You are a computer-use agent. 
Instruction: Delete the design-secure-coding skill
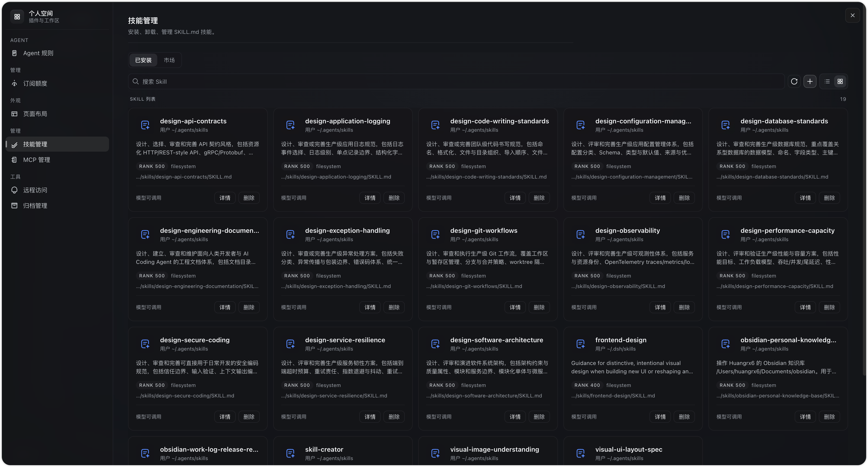(249, 417)
